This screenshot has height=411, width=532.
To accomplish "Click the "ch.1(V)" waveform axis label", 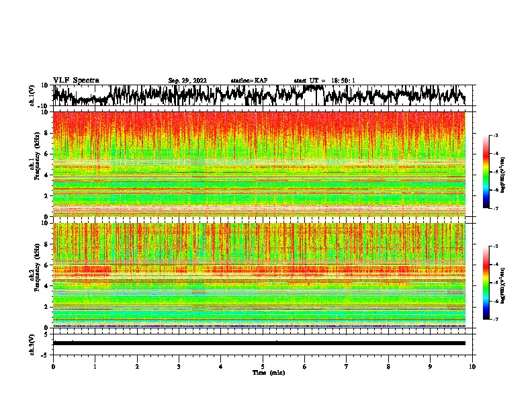I will coord(32,95).
